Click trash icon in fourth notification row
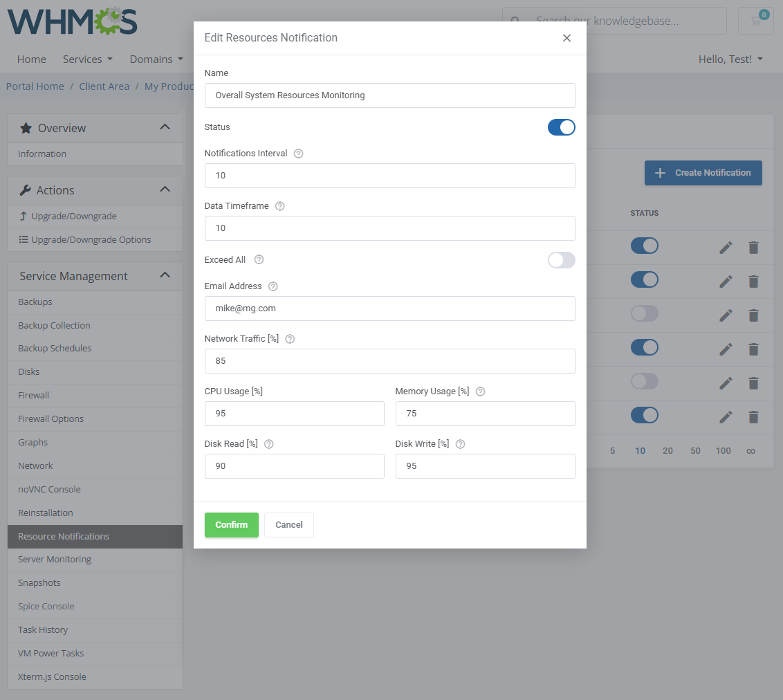 pyautogui.click(x=753, y=349)
